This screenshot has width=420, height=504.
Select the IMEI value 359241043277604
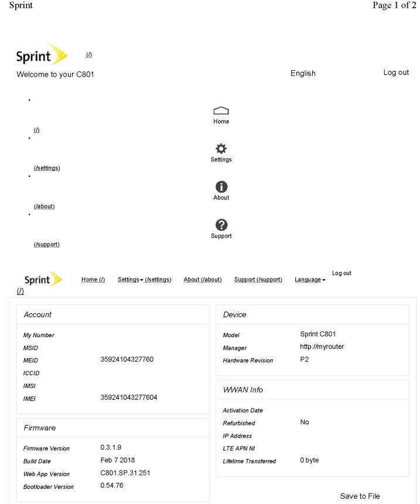[129, 397]
